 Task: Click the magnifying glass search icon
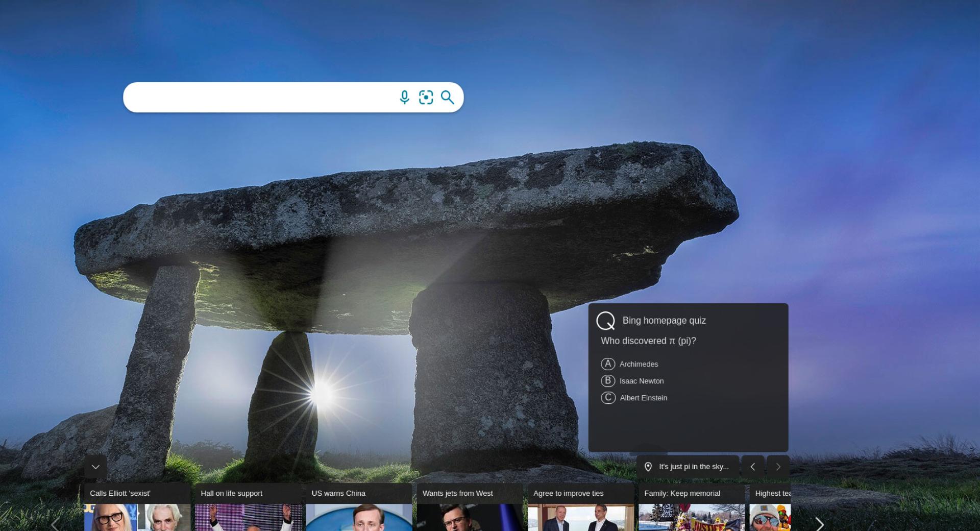click(448, 97)
